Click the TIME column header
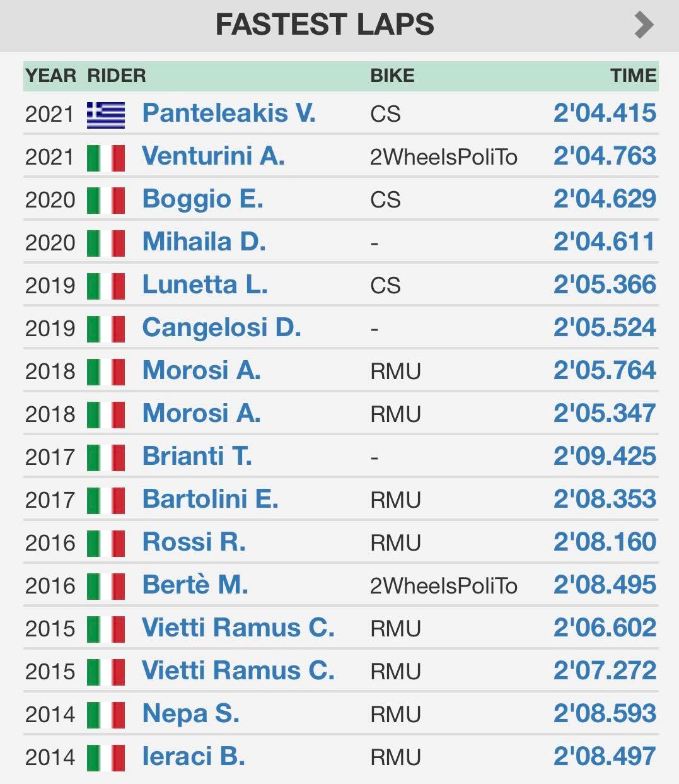 [x=634, y=76]
